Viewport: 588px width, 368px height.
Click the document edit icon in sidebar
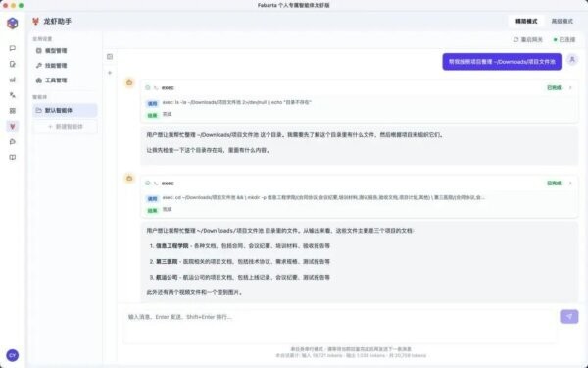pyautogui.click(x=13, y=64)
